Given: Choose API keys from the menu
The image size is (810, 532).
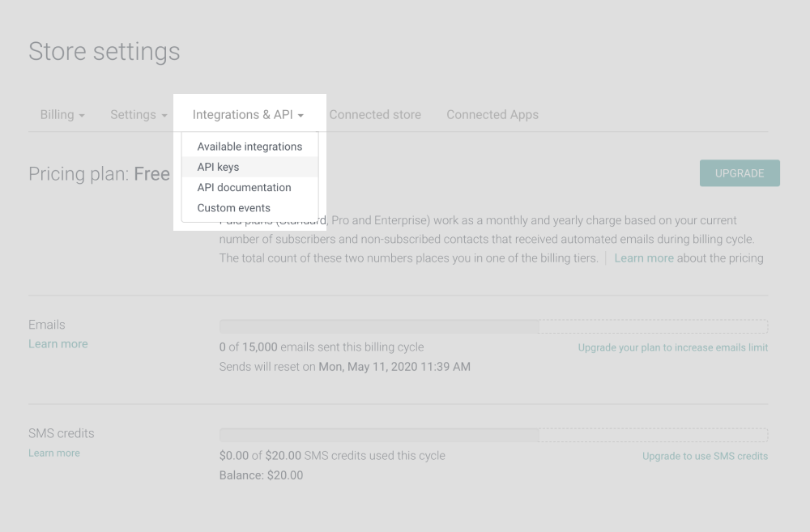Looking at the screenshot, I should 219,167.
